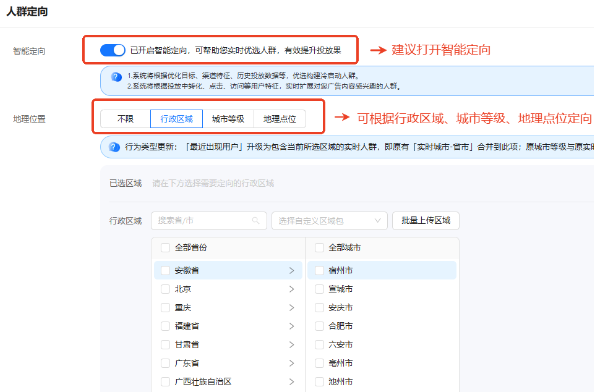Check the 安庆市 checkbox
Image resolution: width=594 pixels, height=392 pixels.
click(x=319, y=308)
